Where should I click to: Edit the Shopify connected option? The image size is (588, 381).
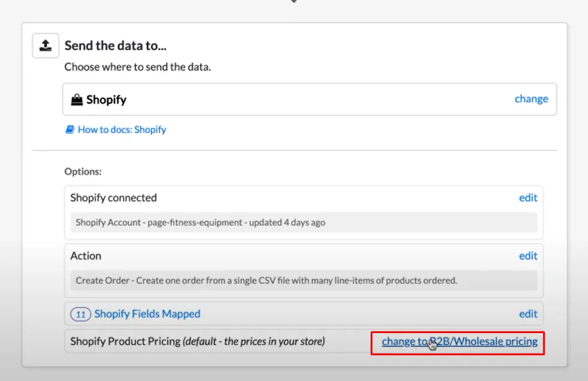tap(528, 198)
